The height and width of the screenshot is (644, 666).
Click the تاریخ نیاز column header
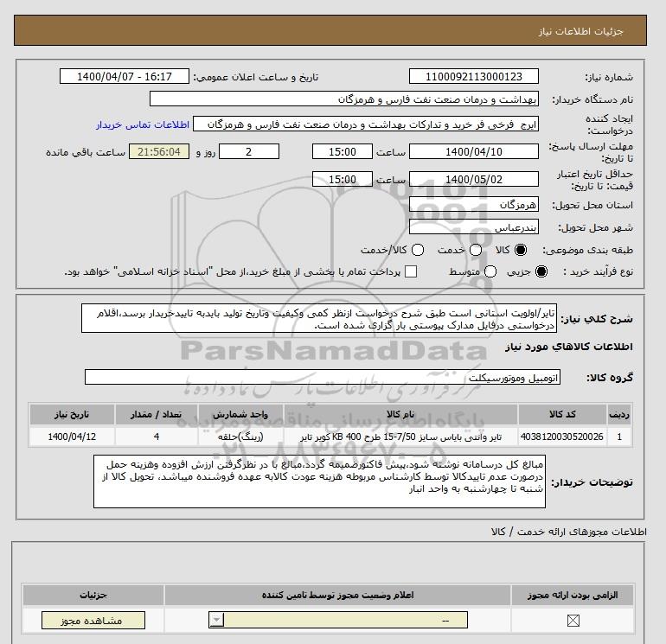72,414
